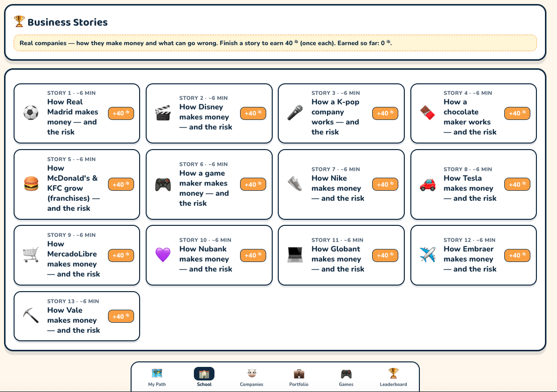Image resolution: width=557 pixels, height=392 pixels.
Task: Click +40 badge on McDonald's & KFC story
Action: click(121, 184)
